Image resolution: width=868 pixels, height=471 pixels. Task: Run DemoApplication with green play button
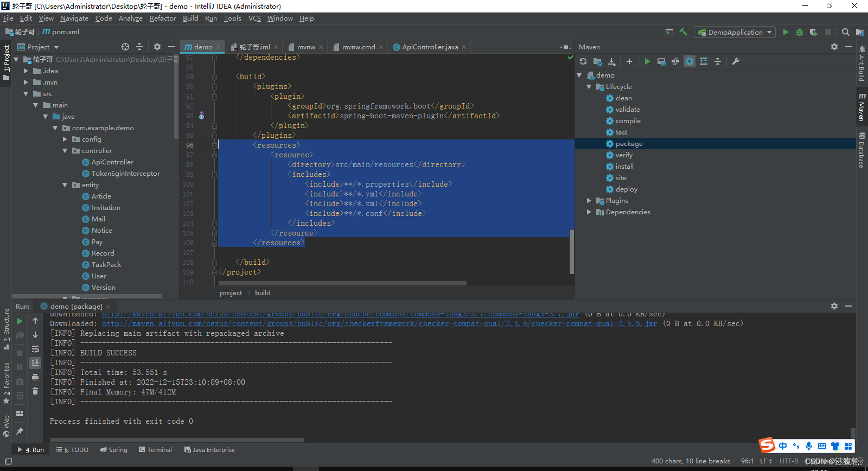point(786,32)
